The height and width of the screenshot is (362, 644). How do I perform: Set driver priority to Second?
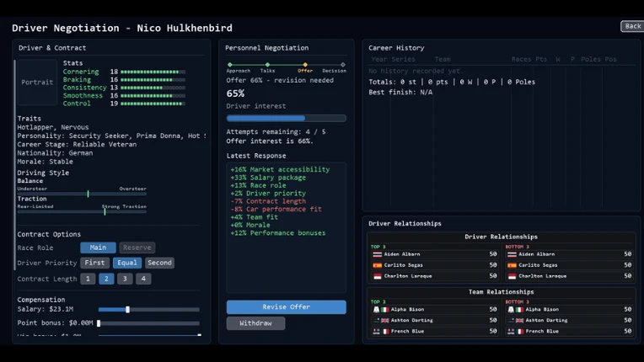coord(160,263)
